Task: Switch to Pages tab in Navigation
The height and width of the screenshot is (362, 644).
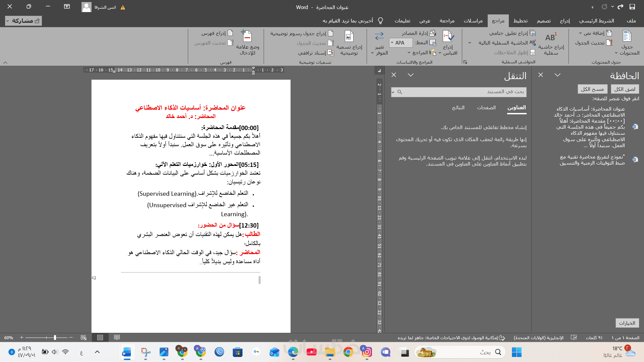Action: (486, 108)
